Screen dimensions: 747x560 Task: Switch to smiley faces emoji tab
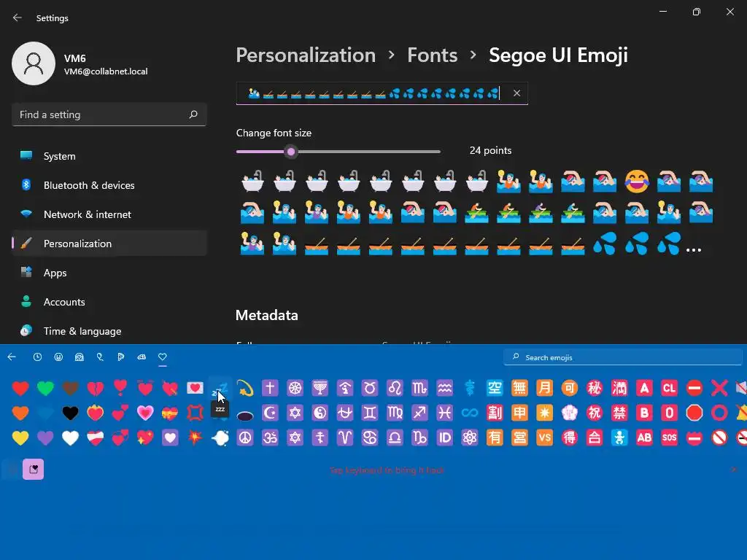[x=58, y=357]
